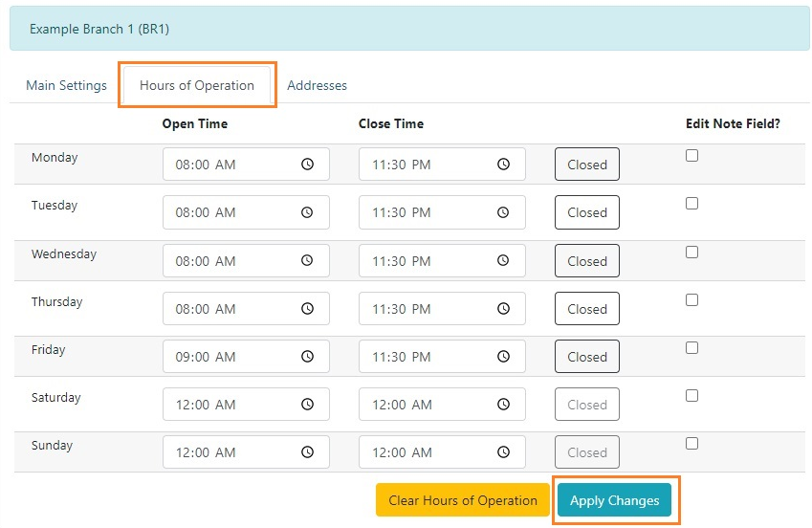The image size is (812, 528).
Task: Enable Edit Note Field checkbox for Monday
Action: coord(691,156)
